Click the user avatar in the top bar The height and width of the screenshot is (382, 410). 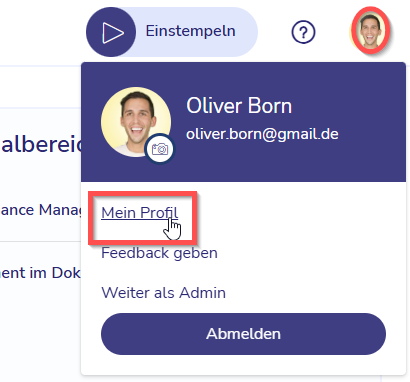coord(370,31)
